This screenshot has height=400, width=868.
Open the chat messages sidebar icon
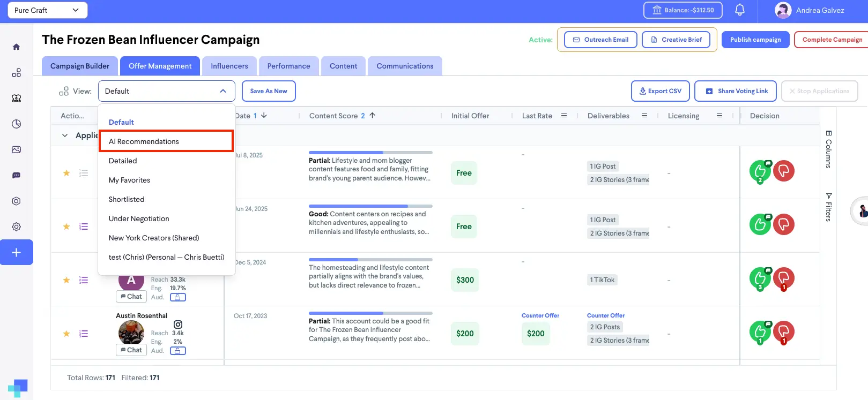tap(17, 175)
